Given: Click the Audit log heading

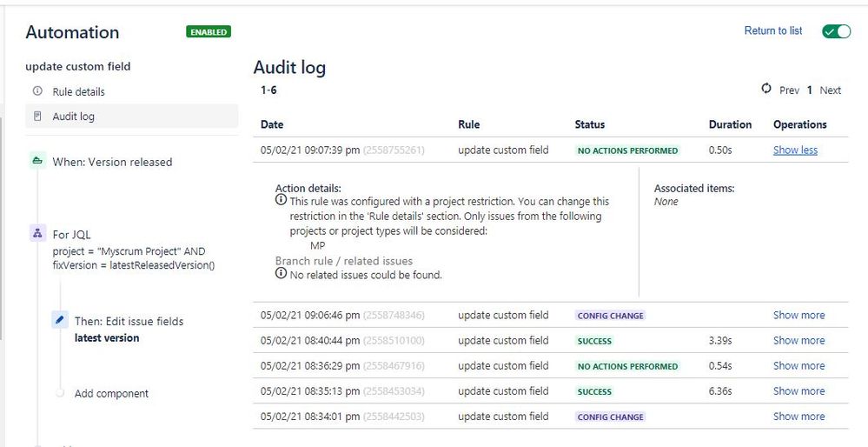Looking at the screenshot, I should pyautogui.click(x=289, y=68).
